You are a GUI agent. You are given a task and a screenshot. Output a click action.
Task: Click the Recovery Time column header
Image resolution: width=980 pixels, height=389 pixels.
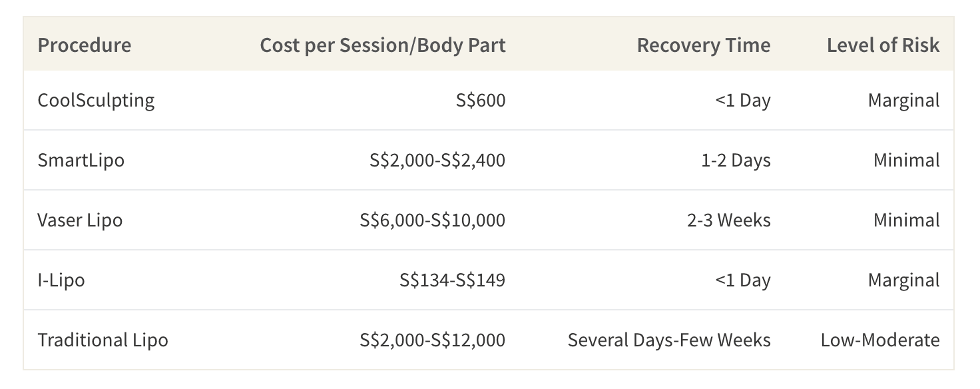704,45
